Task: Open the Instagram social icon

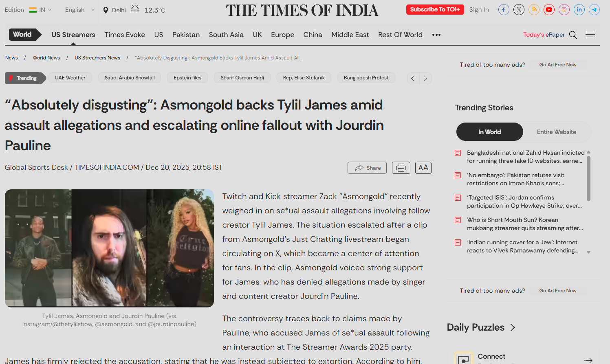Action: point(564,10)
